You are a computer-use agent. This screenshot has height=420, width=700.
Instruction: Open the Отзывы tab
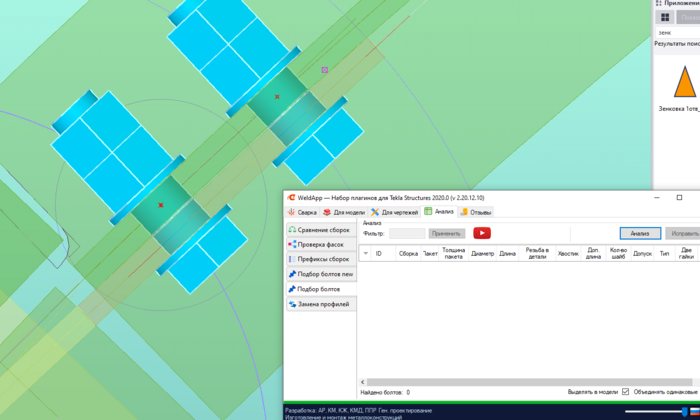click(x=476, y=212)
